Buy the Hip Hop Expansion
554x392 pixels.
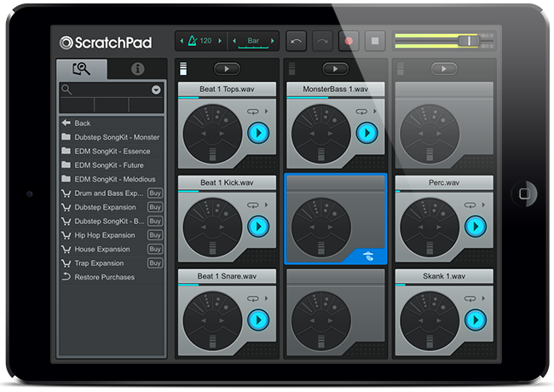tap(155, 235)
